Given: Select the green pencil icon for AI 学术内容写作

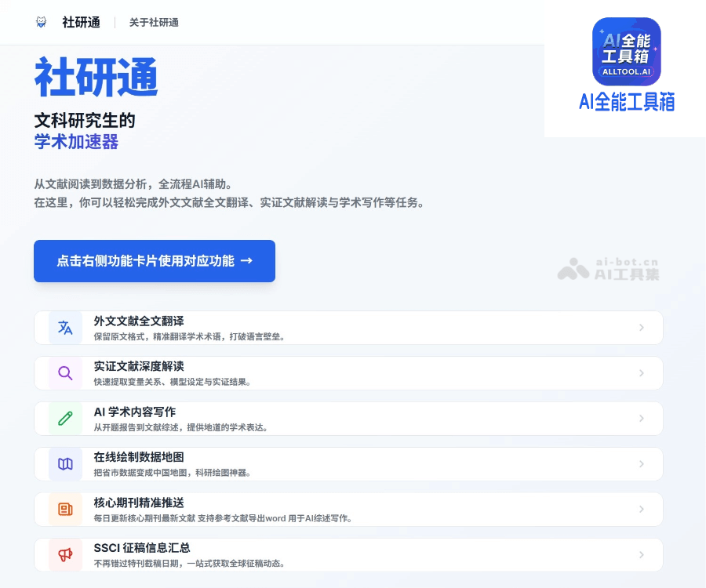Looking at the screenshot, I should pos(65,419).
